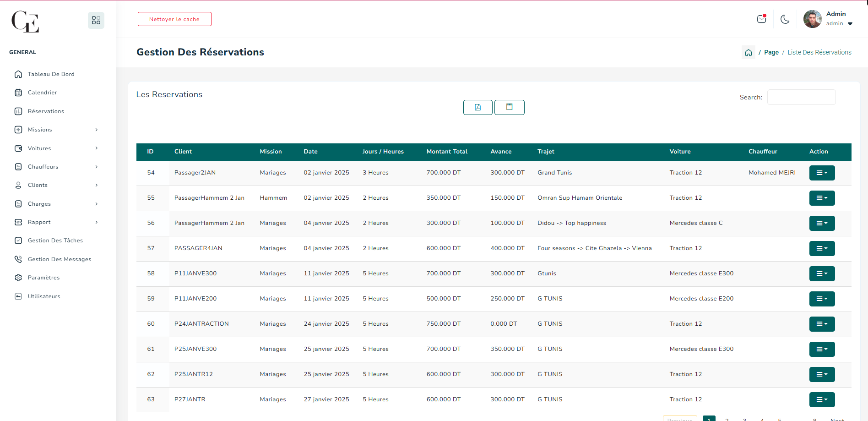Click the calendar export icon button

(x=509, y=107)
